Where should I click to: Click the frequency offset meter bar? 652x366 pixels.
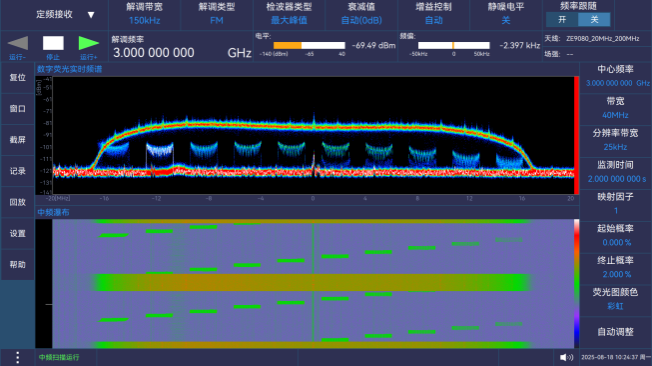tap(454, 45)
